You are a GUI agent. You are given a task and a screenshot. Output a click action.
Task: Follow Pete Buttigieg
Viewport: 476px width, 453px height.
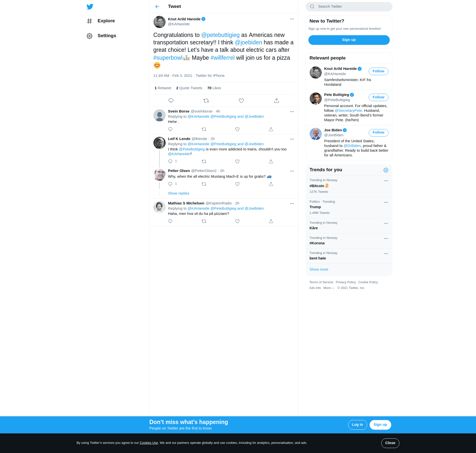click(378, 97)
